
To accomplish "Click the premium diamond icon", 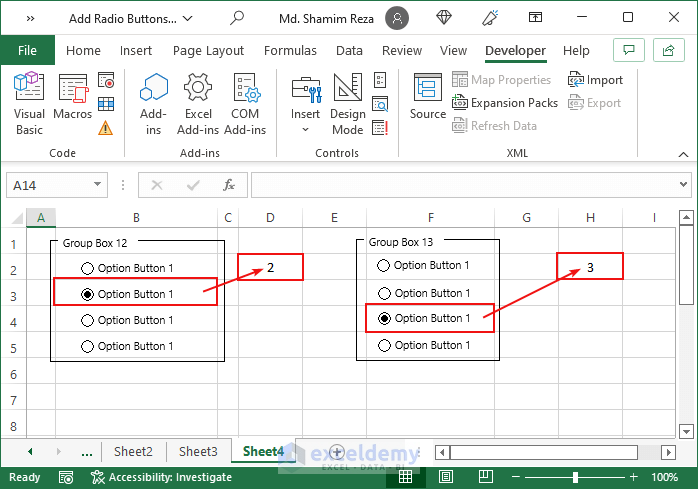I will coord(444,18).
